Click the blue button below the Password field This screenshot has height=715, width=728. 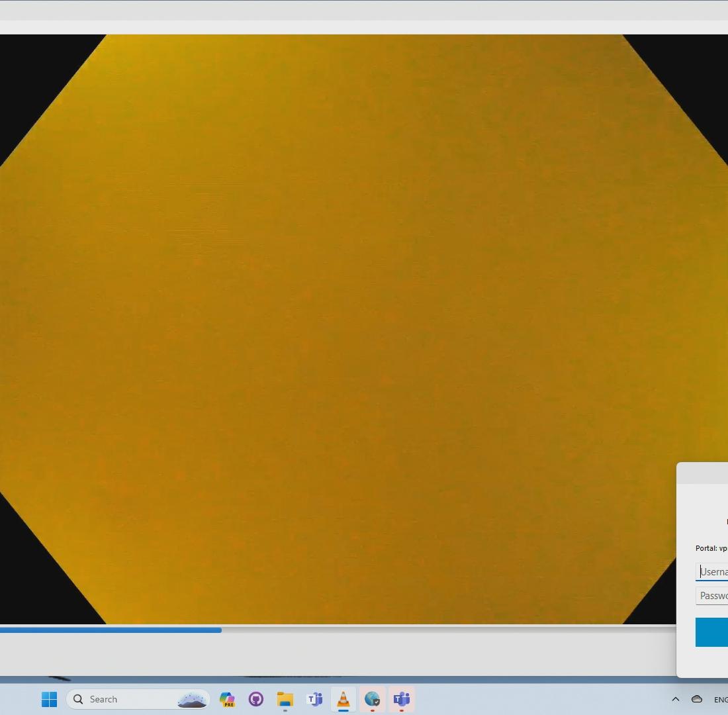(x=711, y=632)
